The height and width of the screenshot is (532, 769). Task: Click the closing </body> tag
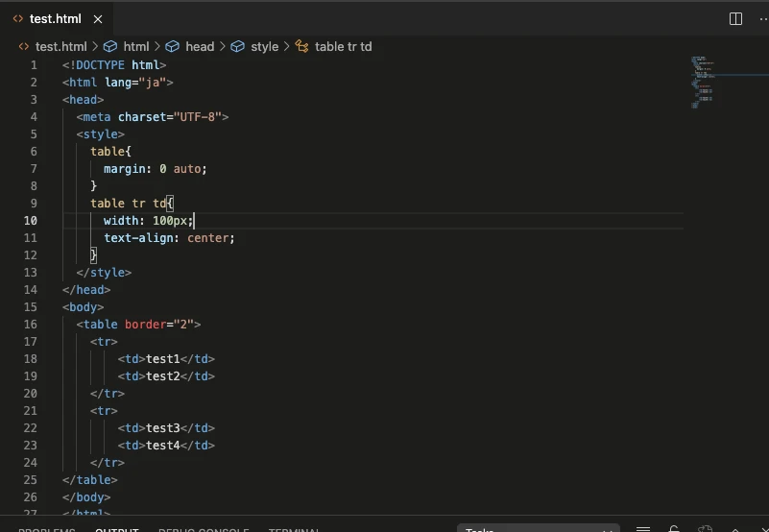coord(86,497)
